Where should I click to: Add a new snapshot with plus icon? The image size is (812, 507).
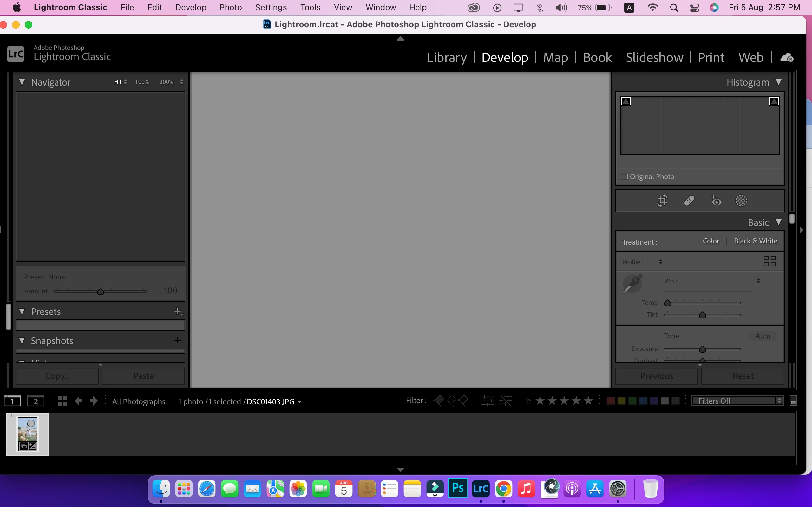[178, 341]
